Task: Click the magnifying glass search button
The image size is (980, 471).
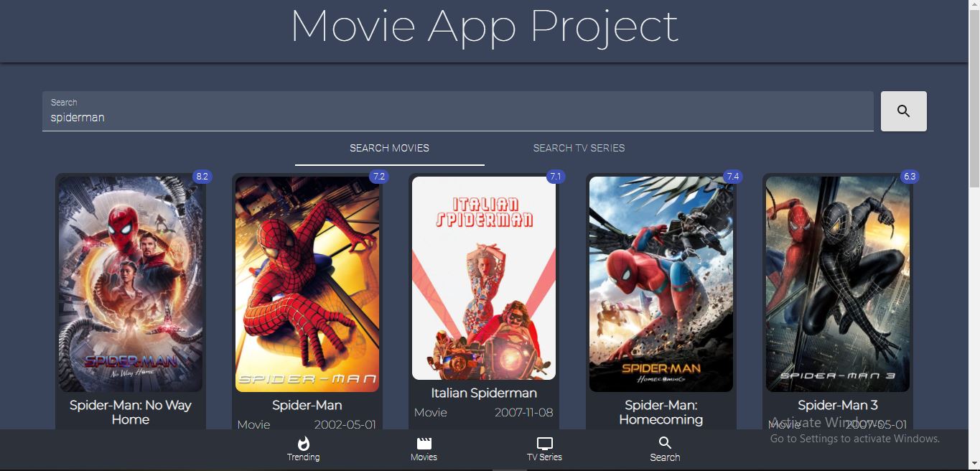Action: tap(903, 111)
